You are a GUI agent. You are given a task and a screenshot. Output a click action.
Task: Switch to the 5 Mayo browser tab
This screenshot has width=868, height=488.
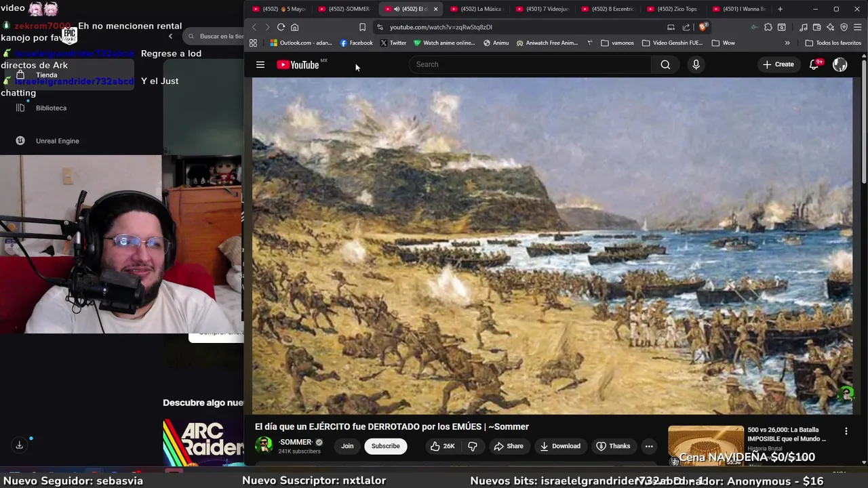tap(279, 9)
